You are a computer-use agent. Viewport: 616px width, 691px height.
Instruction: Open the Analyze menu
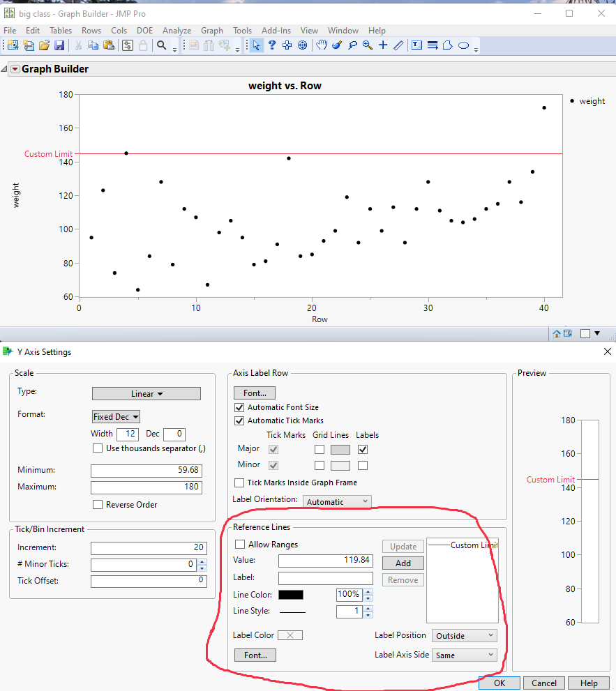pyautogui.click(x=176, y=31)
